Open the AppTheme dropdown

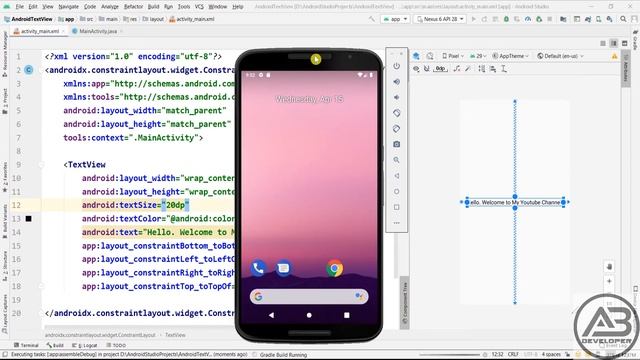tap(510, 56)
